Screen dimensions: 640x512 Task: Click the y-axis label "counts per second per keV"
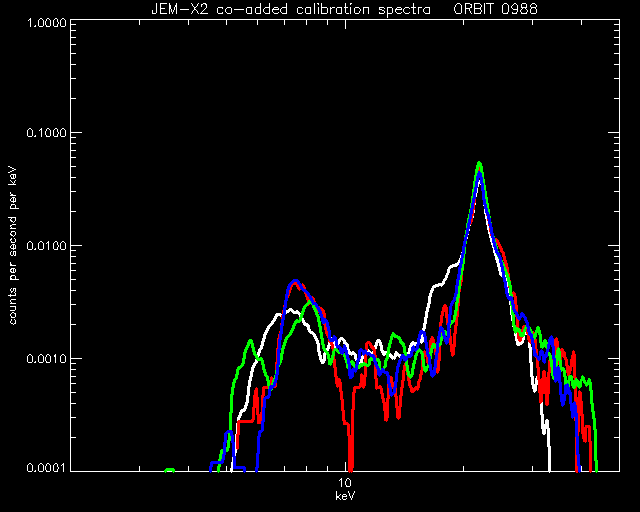pos(13,246)
